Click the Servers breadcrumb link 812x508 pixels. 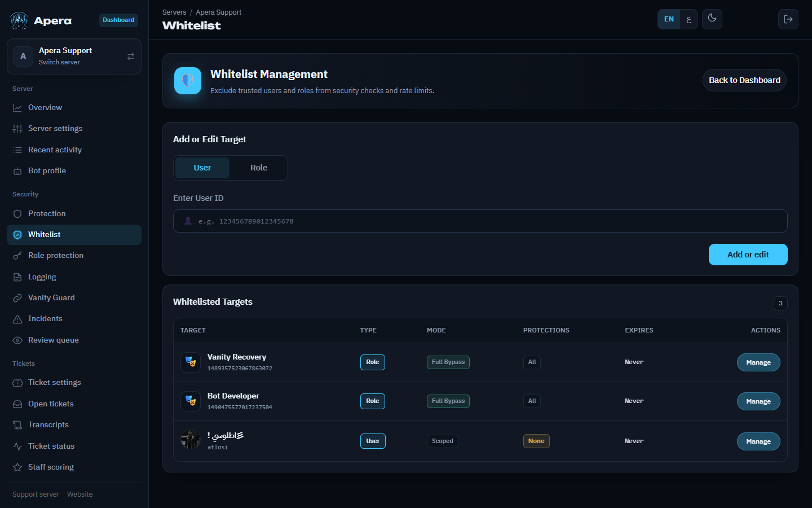click(x=174, y=12)
